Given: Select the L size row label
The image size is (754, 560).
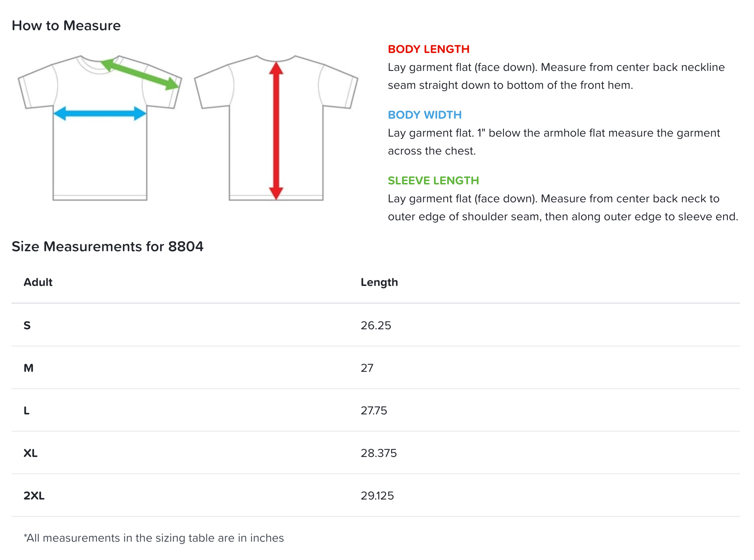Looking at the screenshot, I should 27,411.
